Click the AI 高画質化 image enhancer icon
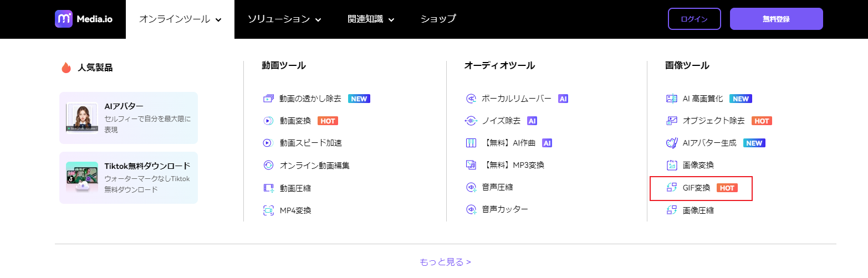This screenshot has width=868, height=278. click(x=672, y=99)
